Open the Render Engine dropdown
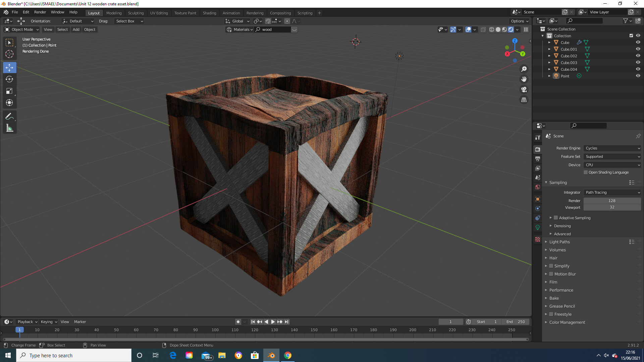Screen dimensions: 644x362 tap(612, 148)
